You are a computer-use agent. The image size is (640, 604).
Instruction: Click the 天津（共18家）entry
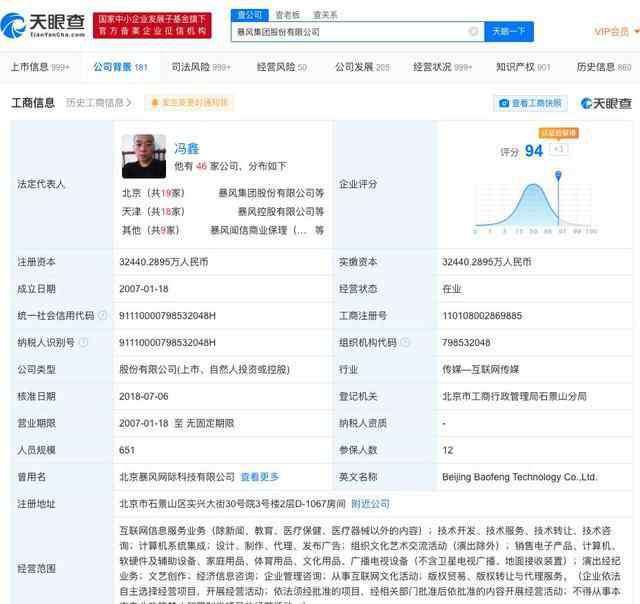pyautogui.click(x=153, y=211)
